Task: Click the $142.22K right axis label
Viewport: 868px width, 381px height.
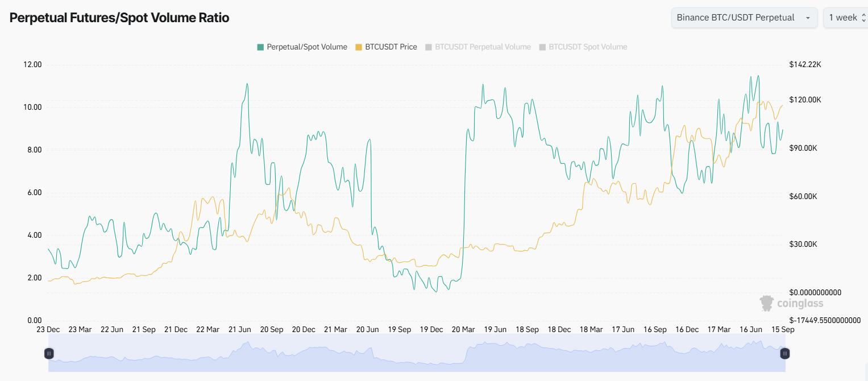Action: coord(805,65)
